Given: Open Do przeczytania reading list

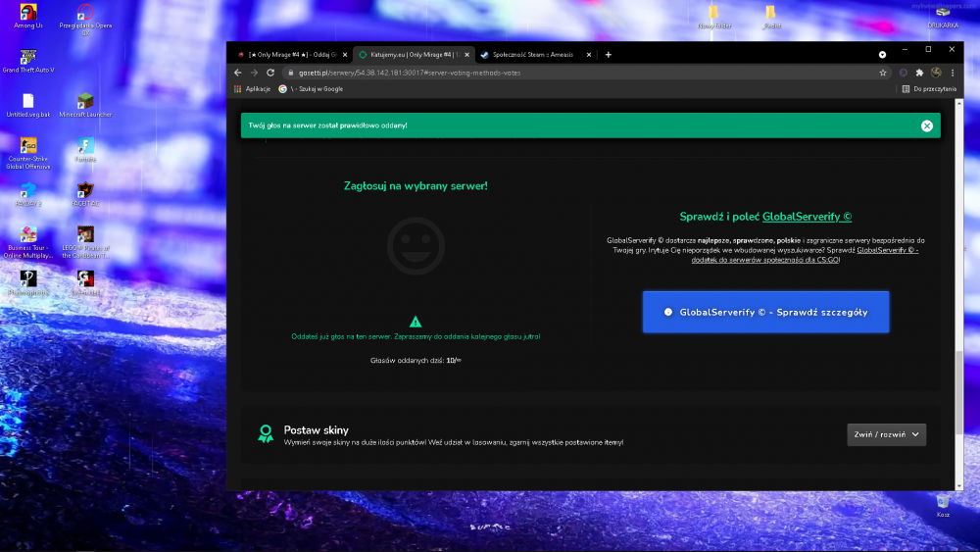Looking at the screenshot, I should pyautogui.click(x=929, y=89).
